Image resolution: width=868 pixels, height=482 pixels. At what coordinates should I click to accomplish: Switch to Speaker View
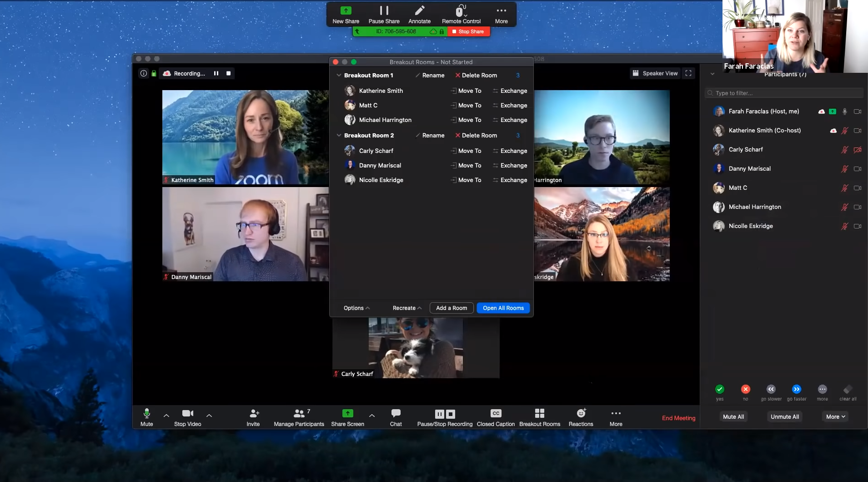(655, 73)
